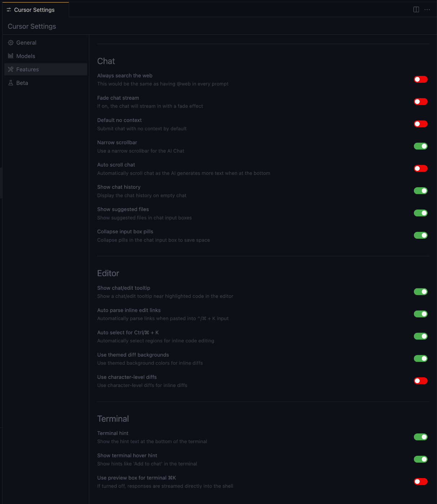The image size is (437, 504).
Task: Click 'This would be the same as having @web' description
Action: pos(163,84)
